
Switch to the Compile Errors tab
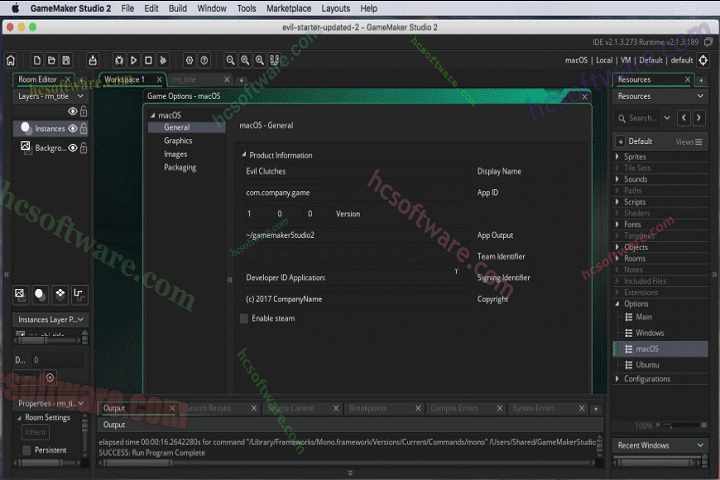(454, 408)
